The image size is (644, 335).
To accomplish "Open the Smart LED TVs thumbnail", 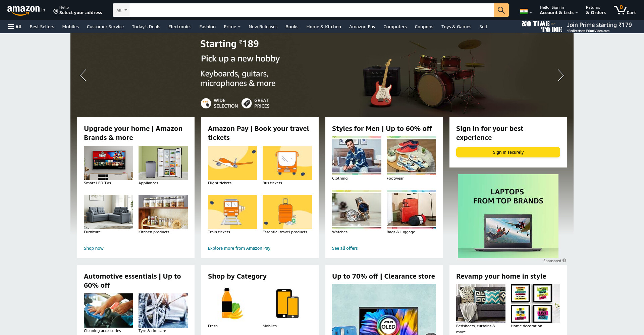I will point(108,163).
